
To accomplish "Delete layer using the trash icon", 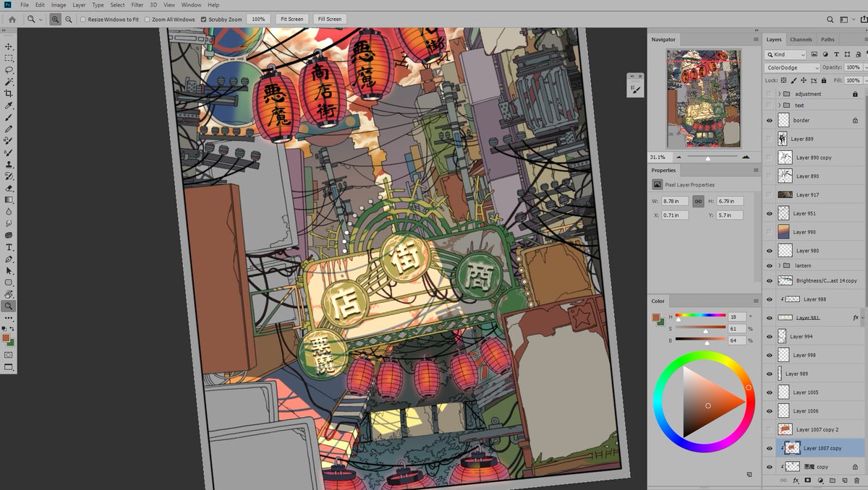I will tap(856, 480).
